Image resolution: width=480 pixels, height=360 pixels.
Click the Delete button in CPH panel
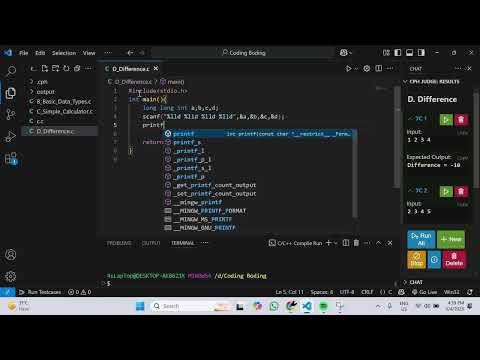(454, 260)
